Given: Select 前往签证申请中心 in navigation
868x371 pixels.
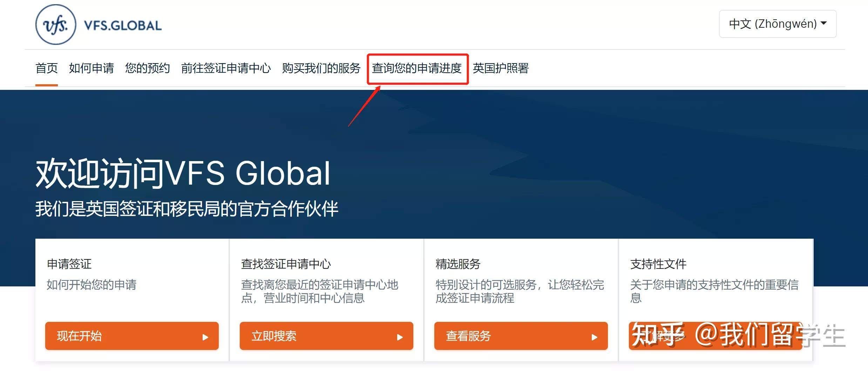Looking at the screenshot, I should click(226, 68).
